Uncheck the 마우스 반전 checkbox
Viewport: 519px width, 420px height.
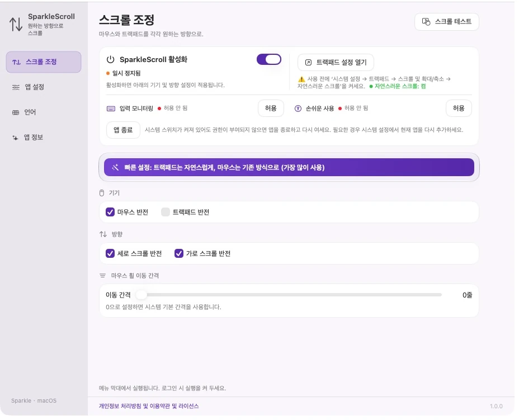click(x=110, y=212)
